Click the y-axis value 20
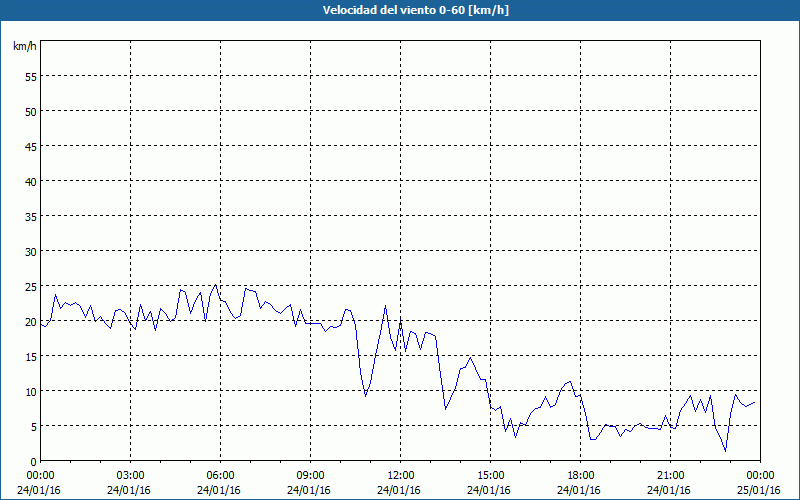This screenshot has width=800, height=500. pos(31,322)
